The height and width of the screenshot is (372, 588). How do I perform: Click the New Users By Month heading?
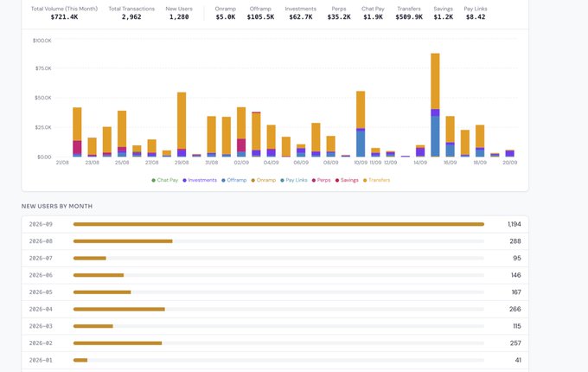click(57, 206)
